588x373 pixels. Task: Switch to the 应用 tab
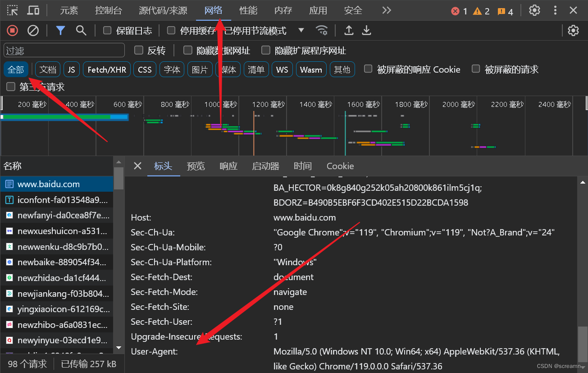318,10
